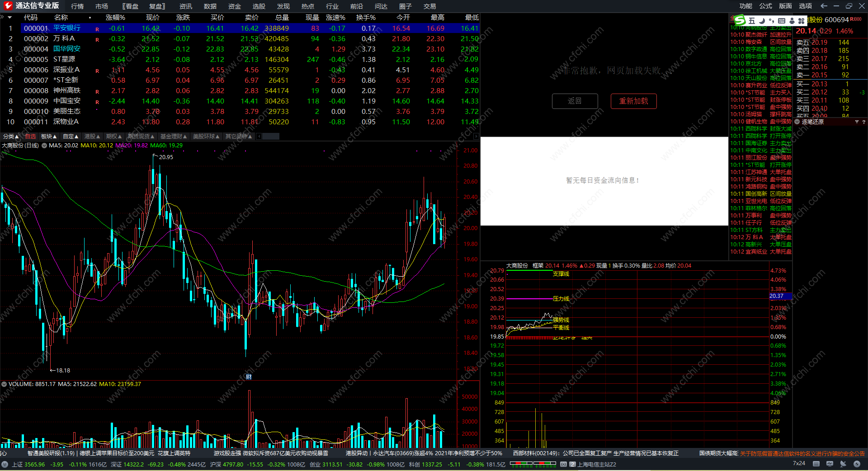The height and width of the screenshot is (471, 868).
Task: Click the 返回 button
Action: (x=575, y=101)
